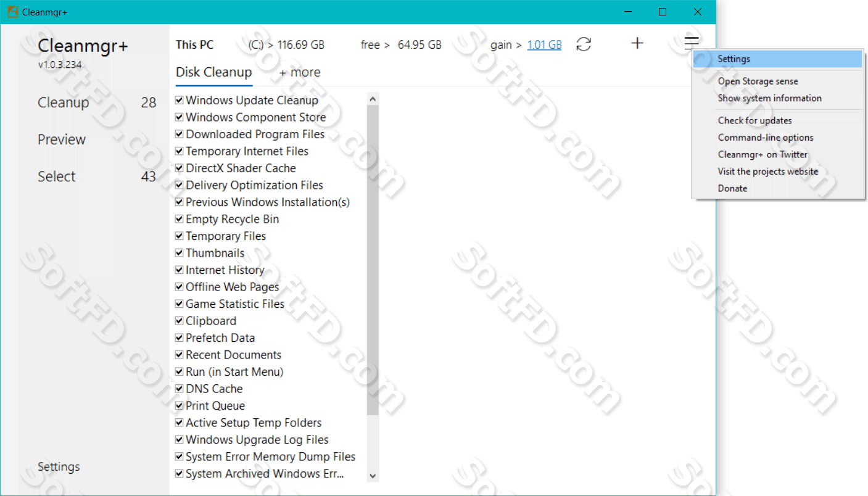The width and height of the screenshot is (868, 496).
Task: Click the Cleanmgr+ app icon in title bar
Action: (x=12, y=12)
